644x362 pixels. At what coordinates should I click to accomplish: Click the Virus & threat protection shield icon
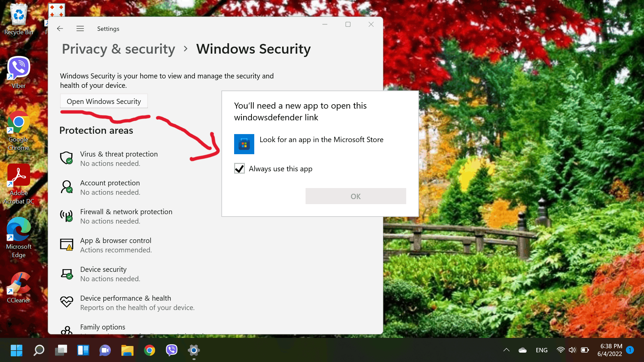click(x=66, y=158)
